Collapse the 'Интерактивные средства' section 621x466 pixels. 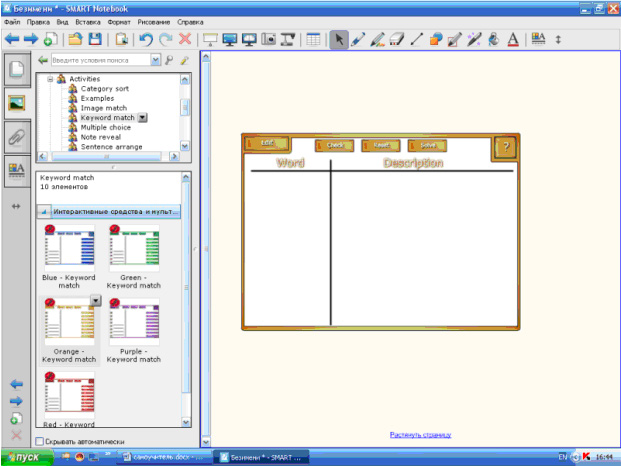point(44,212)
